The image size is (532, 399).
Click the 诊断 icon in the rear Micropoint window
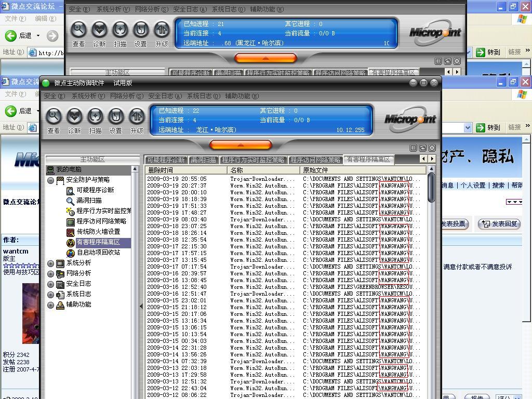(99, 30)
